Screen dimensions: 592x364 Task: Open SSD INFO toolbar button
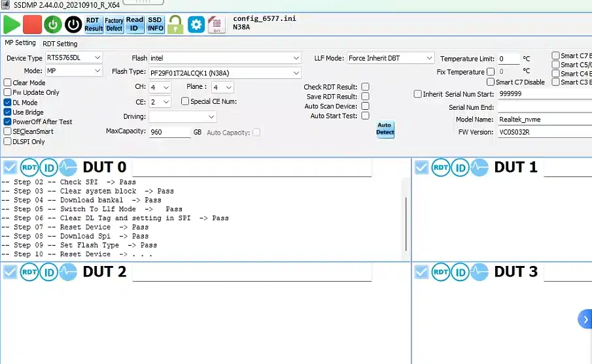click(155, 25)
